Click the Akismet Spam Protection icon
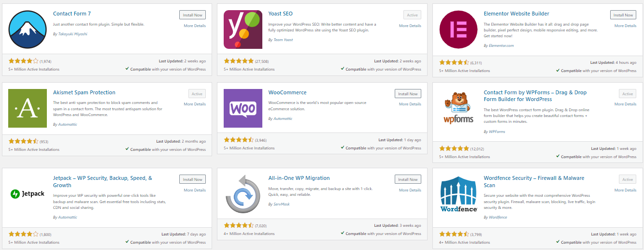The width and height of the screenshot is (644, 250). tap(28, 108)
